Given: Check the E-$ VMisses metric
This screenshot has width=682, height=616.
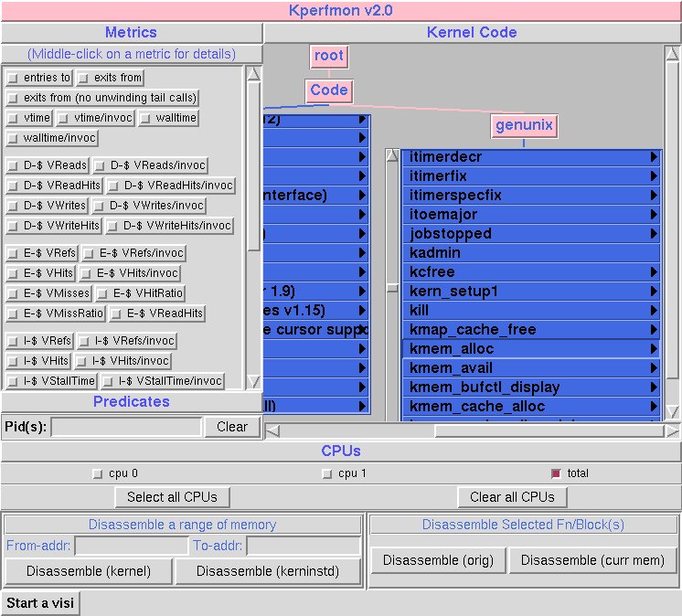Looking at the screenshot, I should click(13, 293).
